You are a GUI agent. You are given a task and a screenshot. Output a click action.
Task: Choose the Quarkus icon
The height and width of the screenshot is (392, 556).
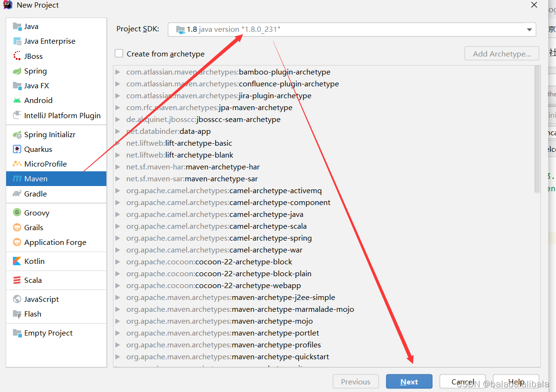click(x=17, y=149)
